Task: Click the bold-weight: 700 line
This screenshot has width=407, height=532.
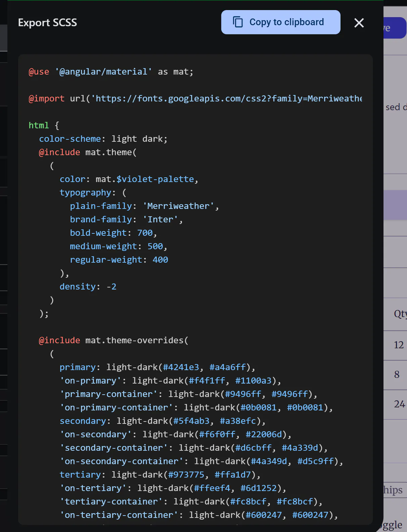Action: coord(114,233)
